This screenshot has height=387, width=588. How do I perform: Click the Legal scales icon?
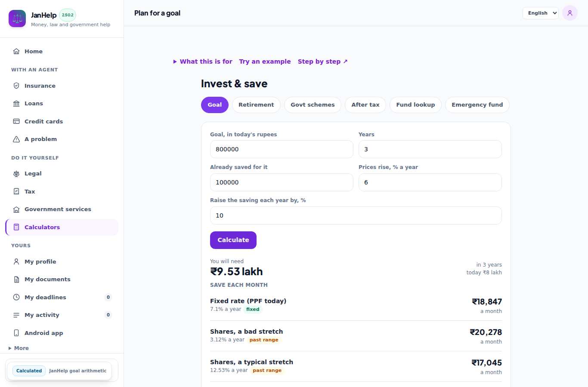pos(16,174)
